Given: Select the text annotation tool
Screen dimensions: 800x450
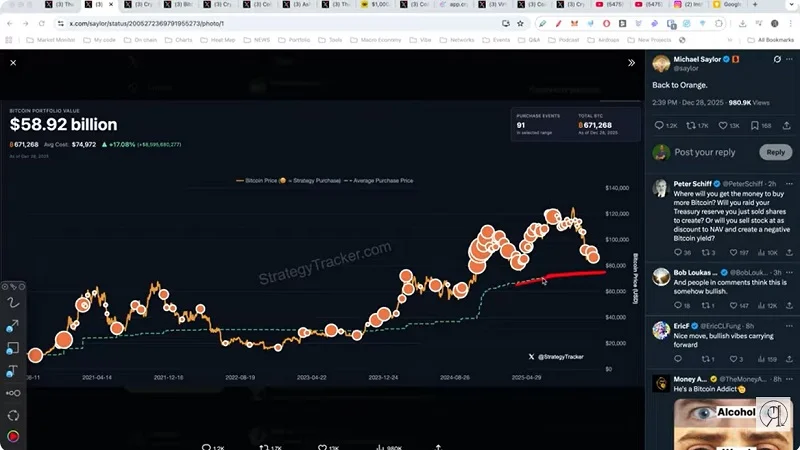Looking at the screenshot, I should click(x=13, y=371).
